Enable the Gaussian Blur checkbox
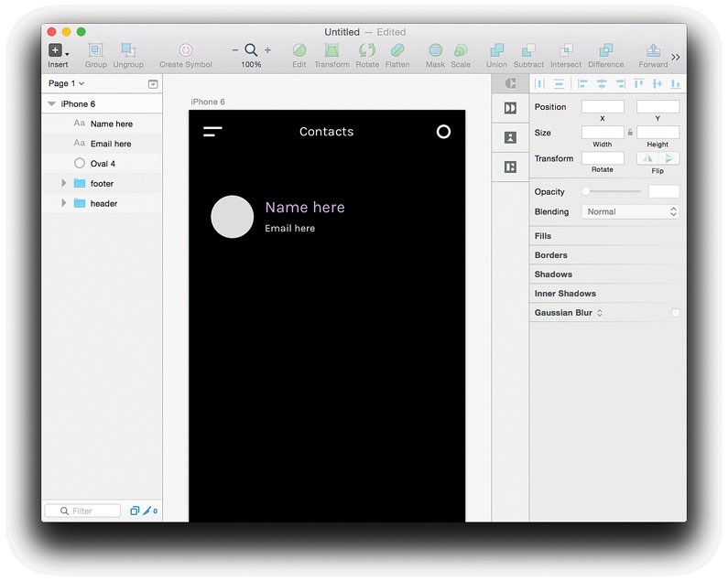 point(676,313)
